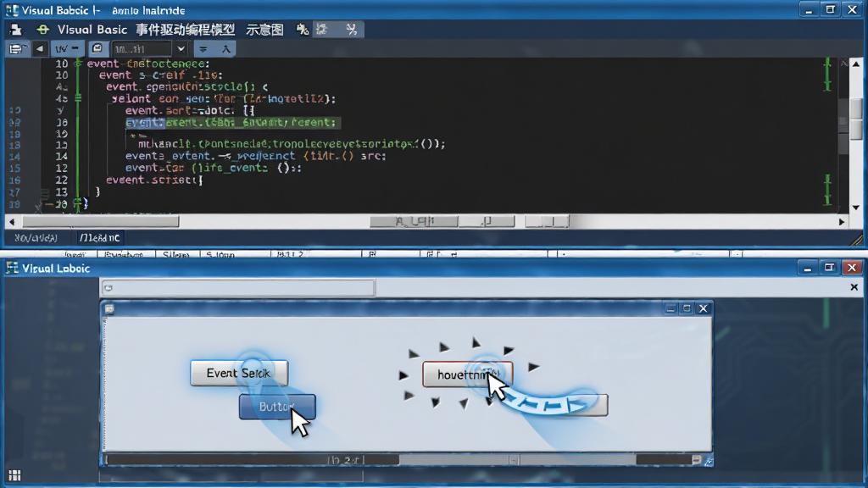Click the crossed tools icon in menu bar
The width and height of the screenshot is (868, 488).
tap(352, 30)
